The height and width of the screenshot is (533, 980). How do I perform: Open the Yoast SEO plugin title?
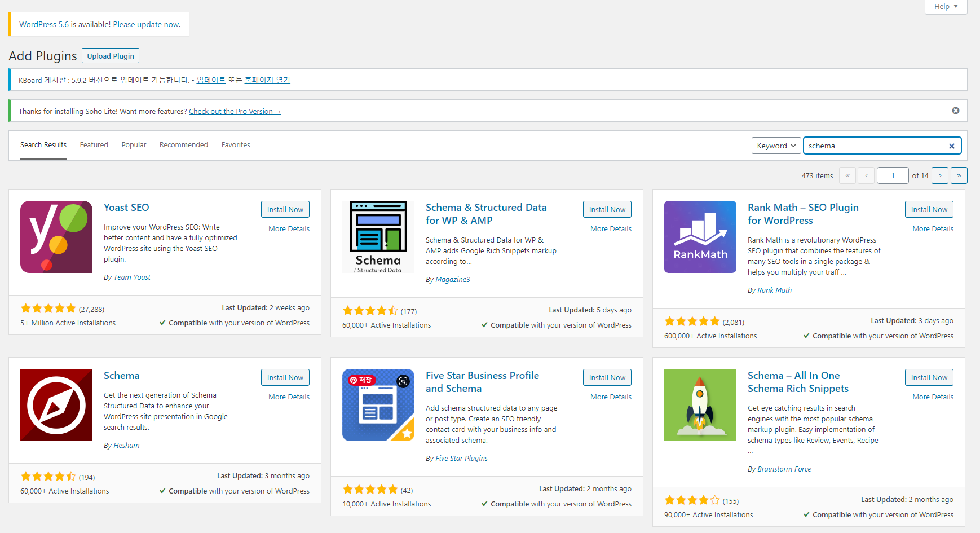[x=126, y=208]
